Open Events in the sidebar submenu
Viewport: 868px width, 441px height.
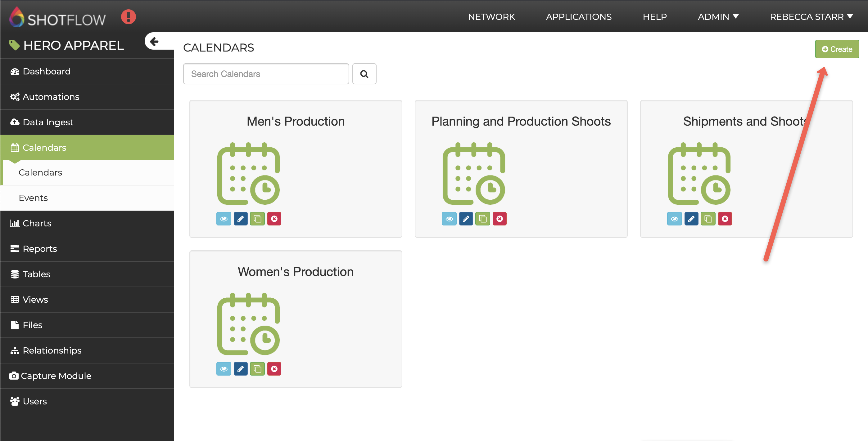coord(33,198)
